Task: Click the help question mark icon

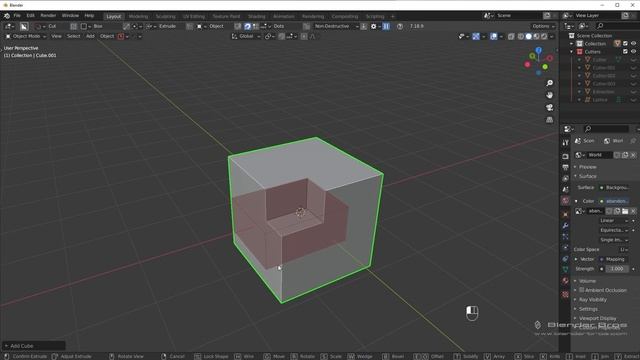Action: (x=400, y=26)
